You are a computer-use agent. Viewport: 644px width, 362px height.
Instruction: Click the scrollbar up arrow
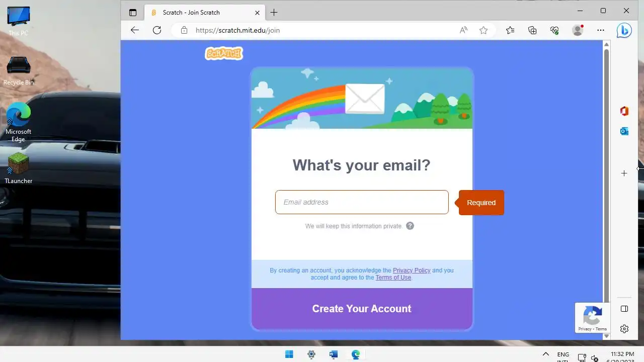point(606,44)
